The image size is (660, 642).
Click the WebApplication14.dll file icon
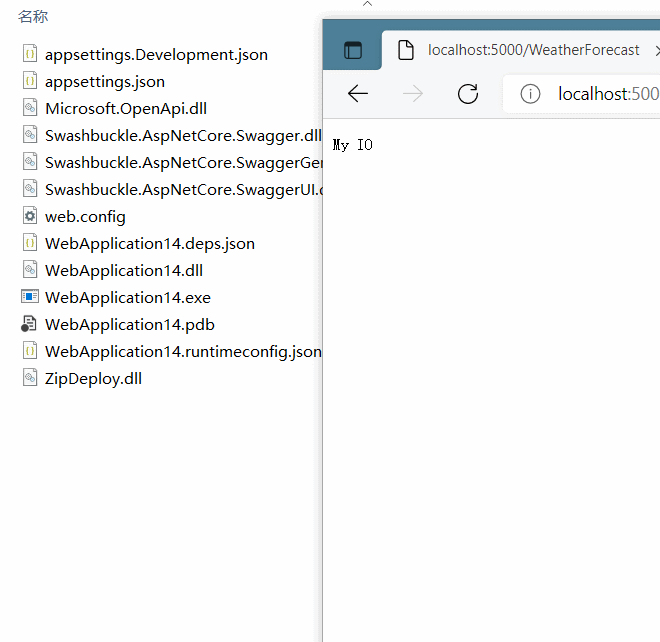[30, 270]
